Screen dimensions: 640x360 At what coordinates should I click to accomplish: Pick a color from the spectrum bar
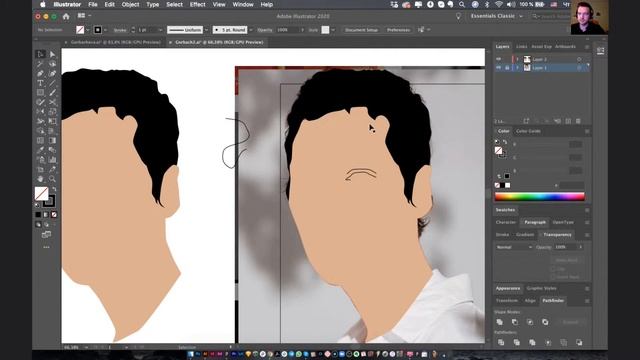[x=540, y=197]
